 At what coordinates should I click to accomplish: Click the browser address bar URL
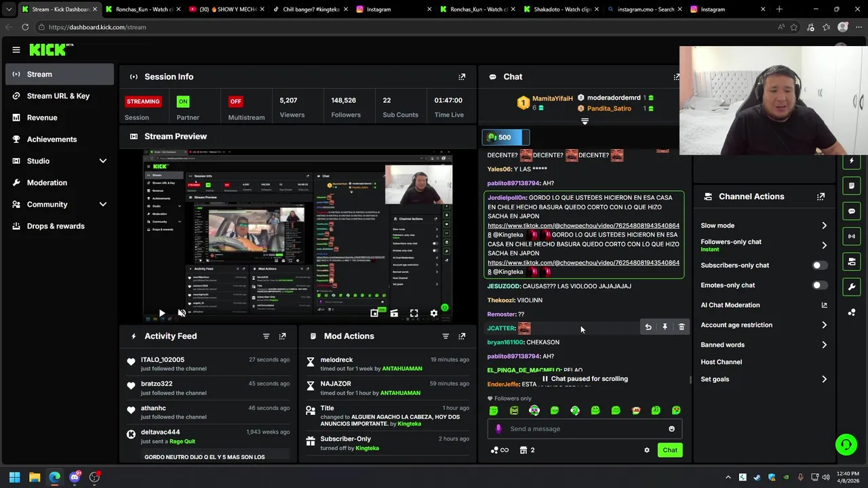click(97, 27)
